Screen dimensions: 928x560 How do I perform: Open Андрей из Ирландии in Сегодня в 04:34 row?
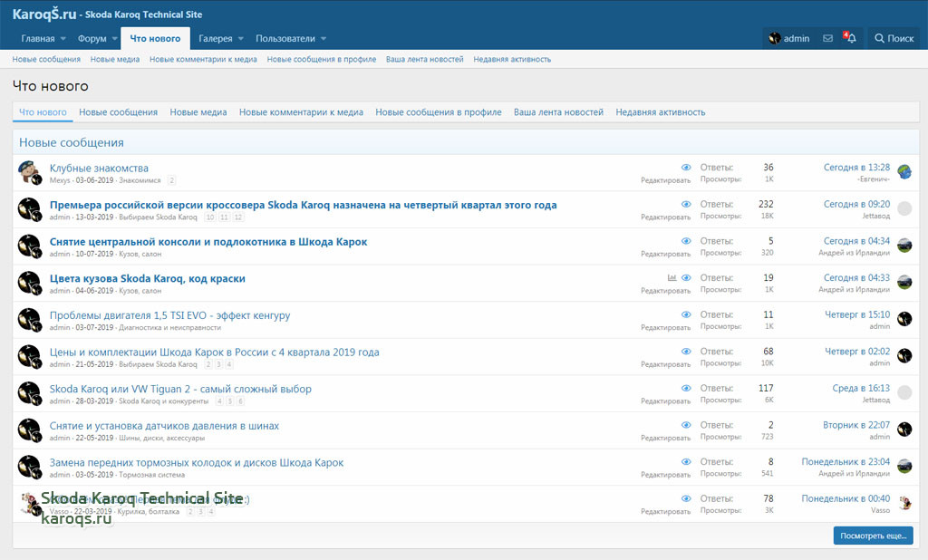(854, 253)
